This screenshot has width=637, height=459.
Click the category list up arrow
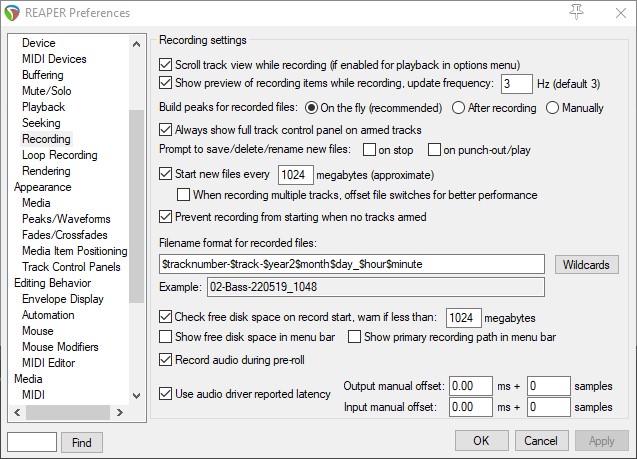tap(136, 44)
